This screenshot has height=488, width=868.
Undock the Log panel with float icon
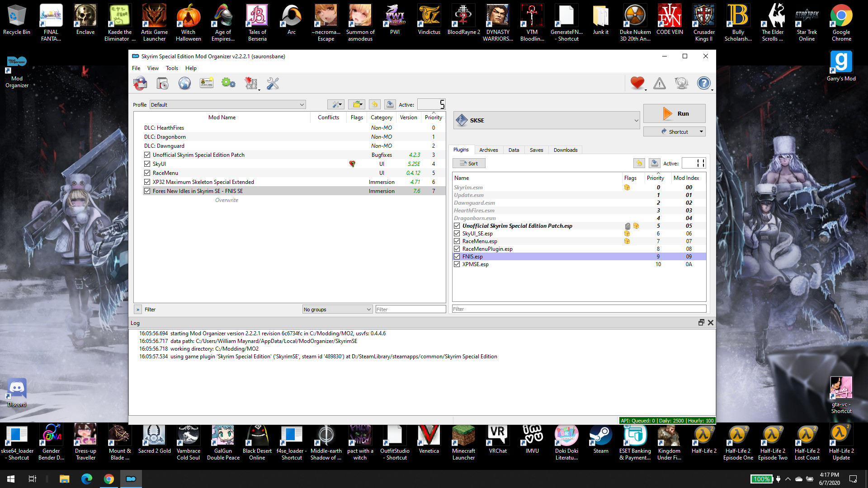tap(701, 323)
